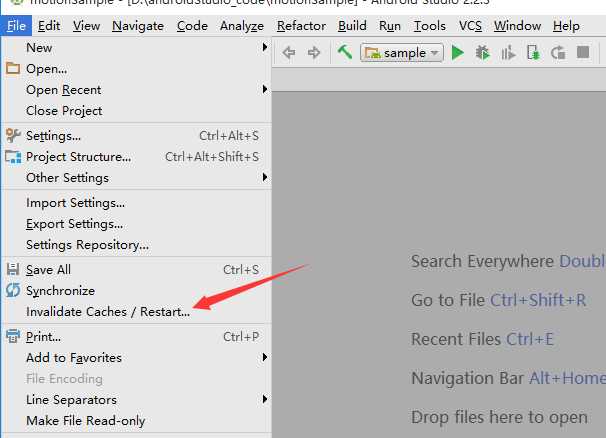Click the Run with Coverage icon
The height and width of the screenshot is (438, 606).
point(508,52)
